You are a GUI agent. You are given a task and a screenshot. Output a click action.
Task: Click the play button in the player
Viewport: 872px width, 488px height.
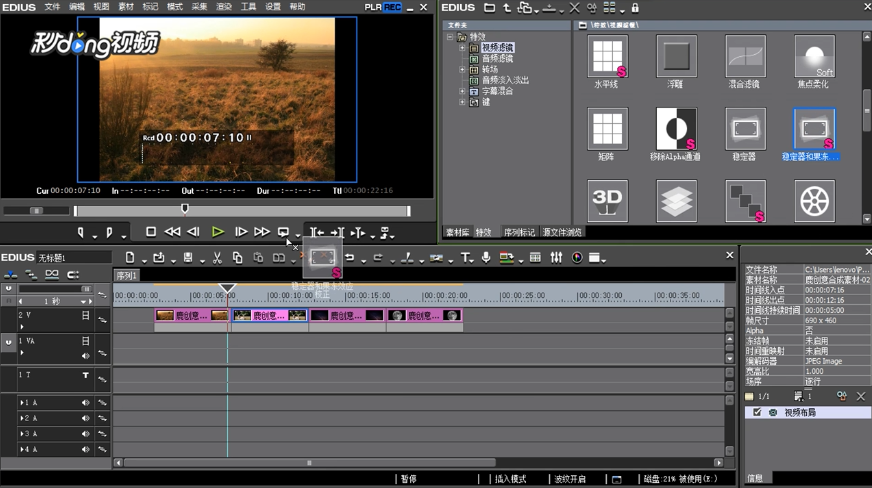click(217, 232)
